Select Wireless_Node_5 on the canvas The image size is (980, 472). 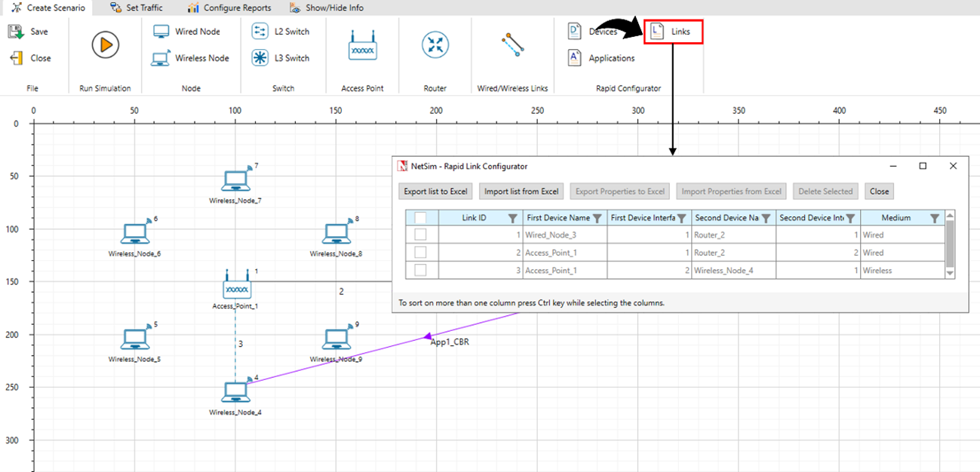(x=135, y=339)
